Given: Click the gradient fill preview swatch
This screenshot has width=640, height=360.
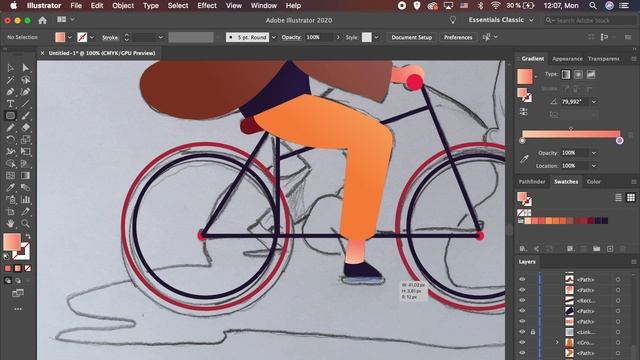Looking at the screenshot, I should (524, 76).
